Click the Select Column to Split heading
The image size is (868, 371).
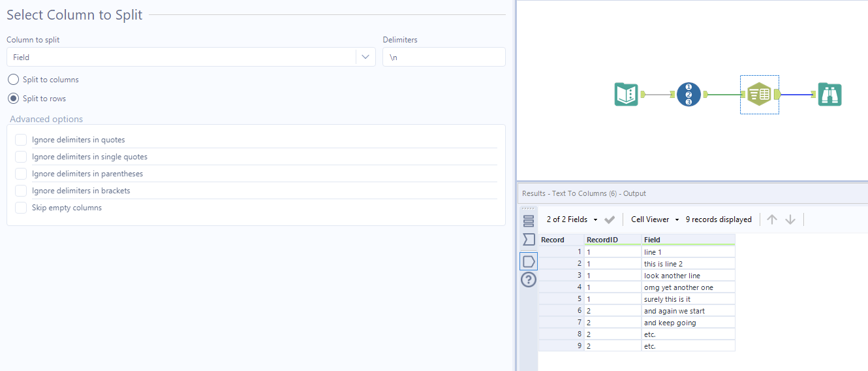[x=74, y=14]
